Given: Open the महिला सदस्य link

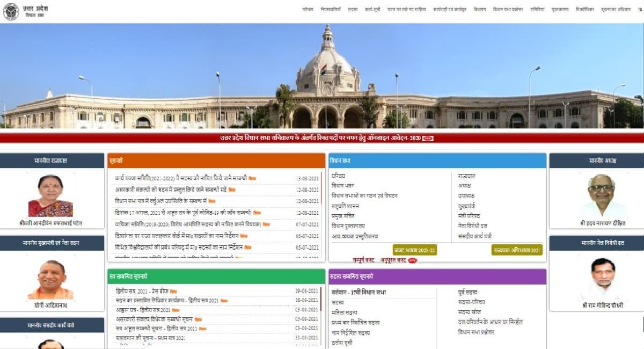Looking at the screenshot, I should pyautogui.click(x=344, y=312).
